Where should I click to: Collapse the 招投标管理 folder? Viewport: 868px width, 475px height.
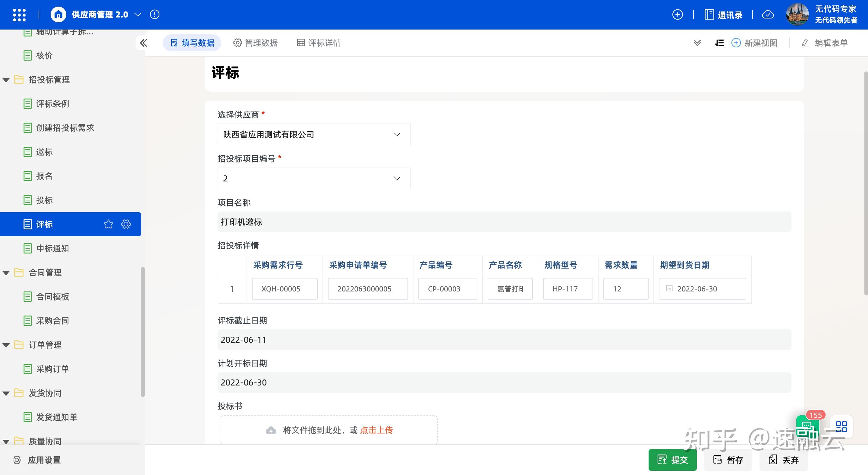pyautogui.click(x=5, y=80)
